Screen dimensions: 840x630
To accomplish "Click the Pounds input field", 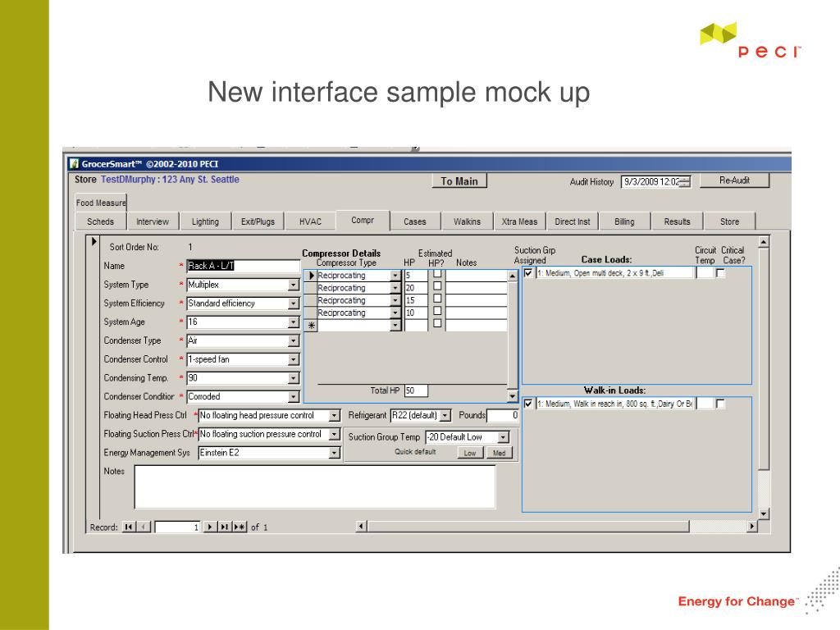I will point(503,415).
